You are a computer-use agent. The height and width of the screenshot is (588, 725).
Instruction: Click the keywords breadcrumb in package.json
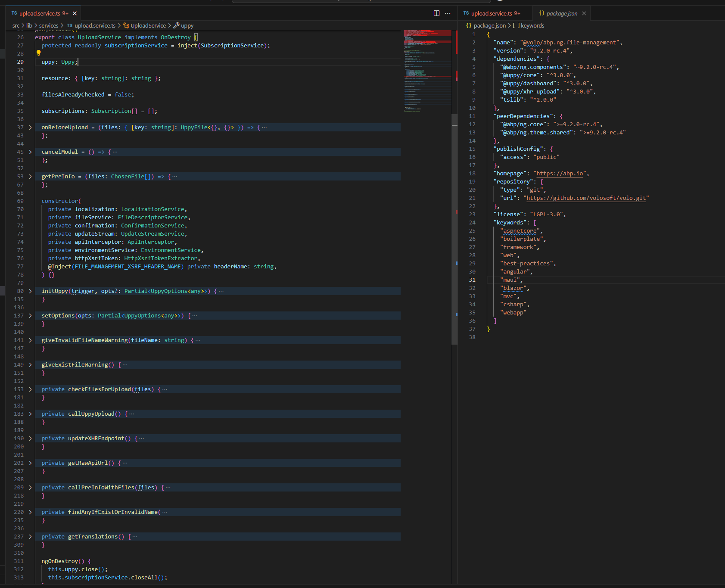click(532, 26)
